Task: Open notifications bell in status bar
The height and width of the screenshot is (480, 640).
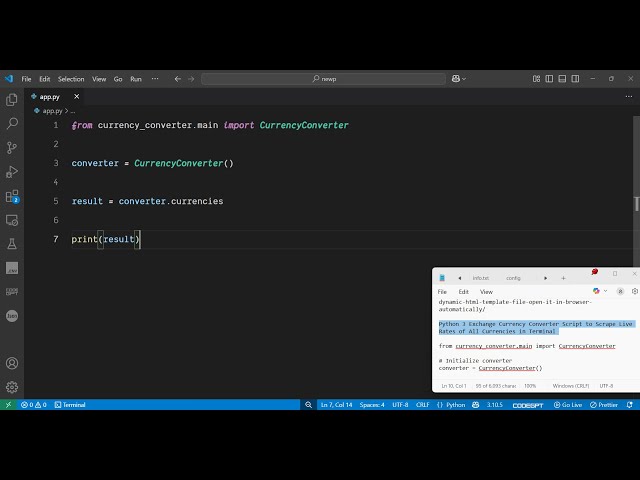Action: [x=630, y=404]
